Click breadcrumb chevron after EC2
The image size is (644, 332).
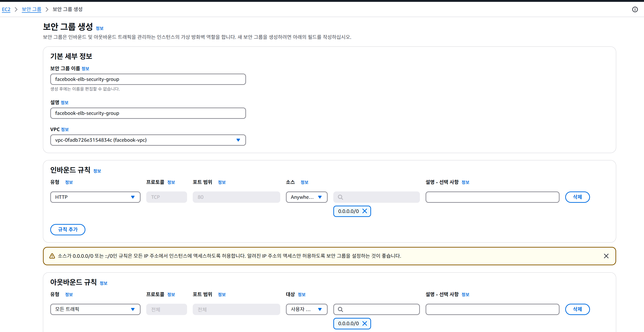16,9
